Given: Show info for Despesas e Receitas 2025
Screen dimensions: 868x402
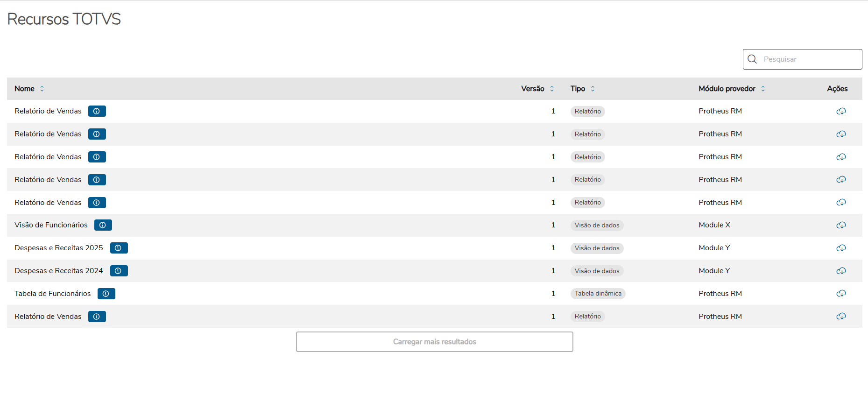Looking at the screenshot, I should tap(119, 248).
